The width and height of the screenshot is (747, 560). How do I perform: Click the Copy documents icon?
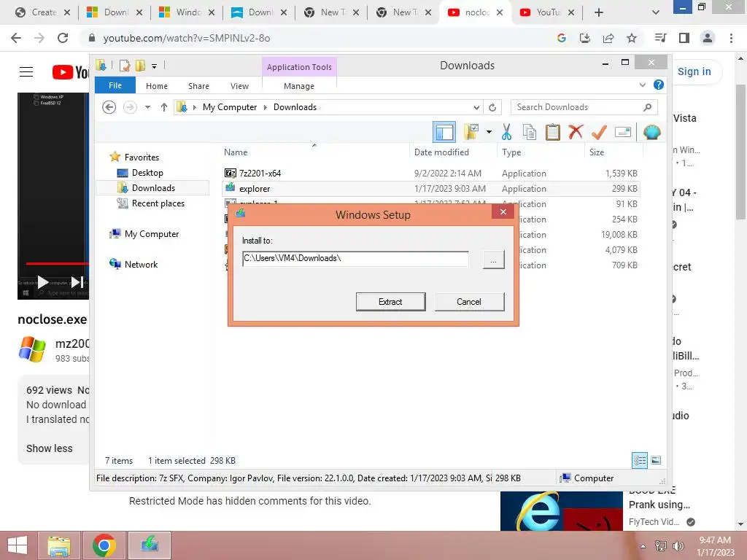coord(530,132)
